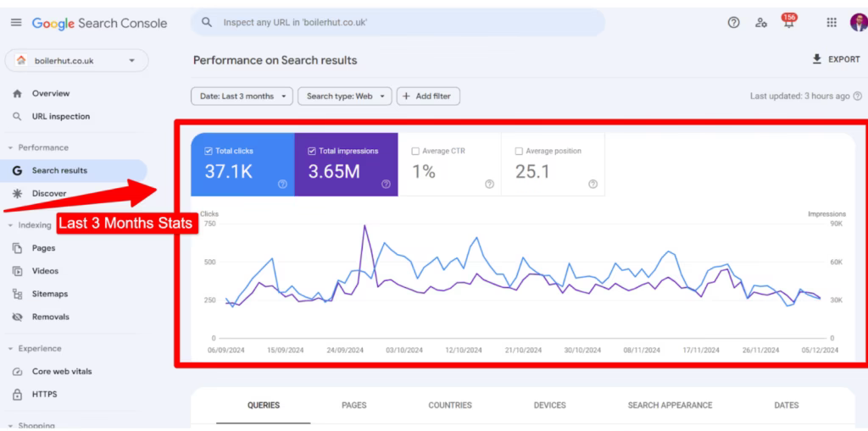The width and height of the screenshot is (868, 431).
Task: Click the EXPORT button label
Action: click(x=844, y=60)
